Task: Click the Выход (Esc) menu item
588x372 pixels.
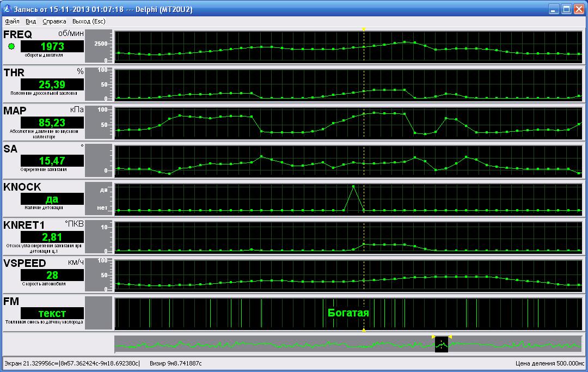Action: [x=89, y=21]
